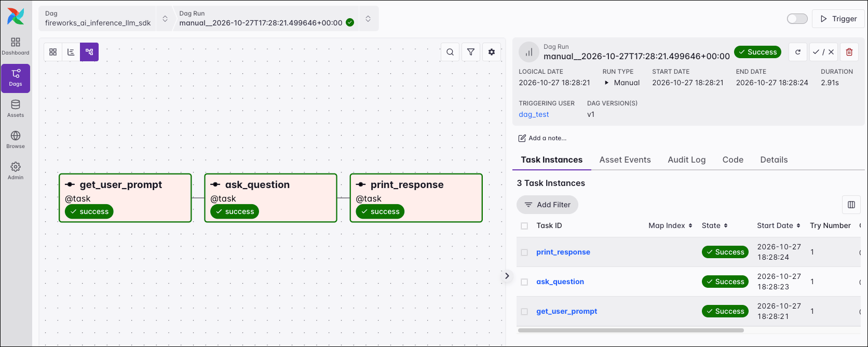
Task: Sort by State column
Action: (714, 225)
